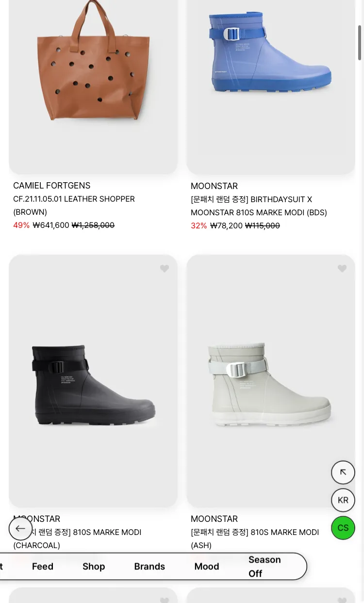Viewport: 364px width, 603px height.
Task: Favorite the charcoal boot with heart icon
Action: pyautogui.click(x=165, y=269)
